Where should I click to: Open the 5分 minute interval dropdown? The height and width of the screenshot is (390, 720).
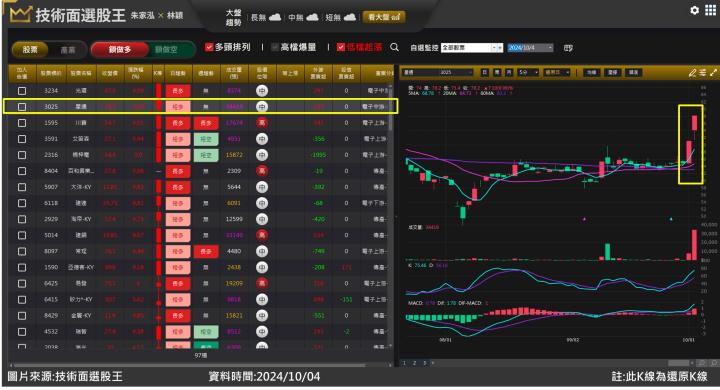pyautogui.click(x=528, y=73)
